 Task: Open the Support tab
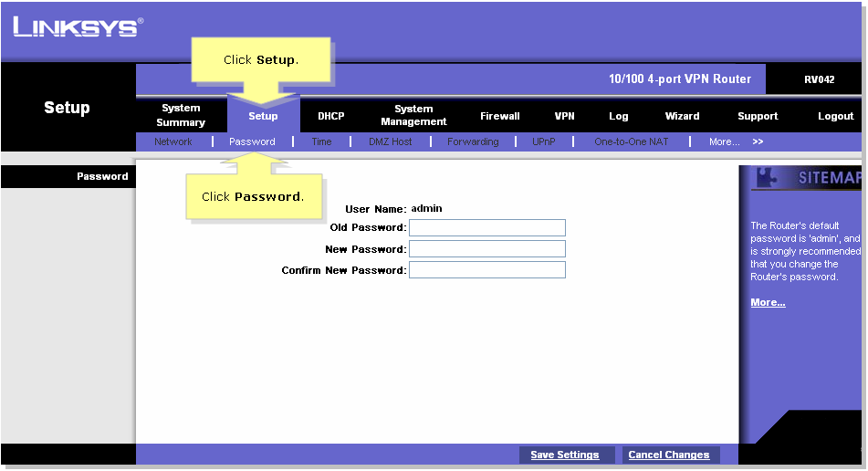[x=758, y=116]
